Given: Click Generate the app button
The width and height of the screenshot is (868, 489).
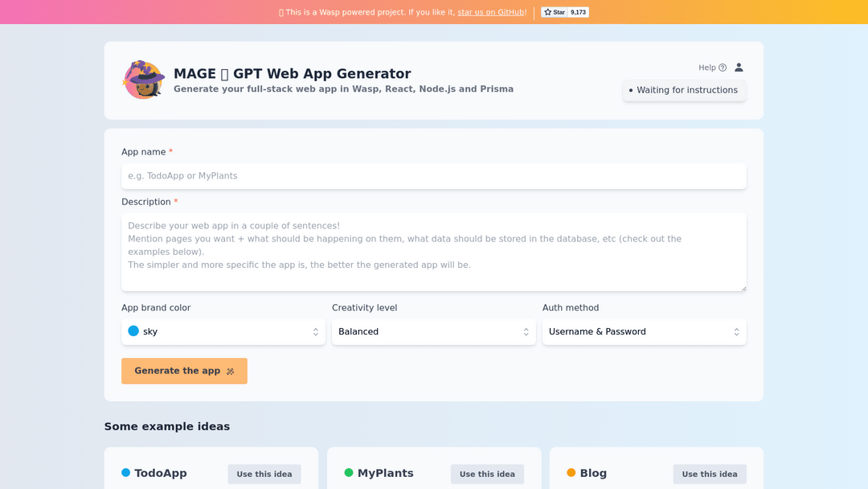Looking at the screenshot, I should pos(184,371).
